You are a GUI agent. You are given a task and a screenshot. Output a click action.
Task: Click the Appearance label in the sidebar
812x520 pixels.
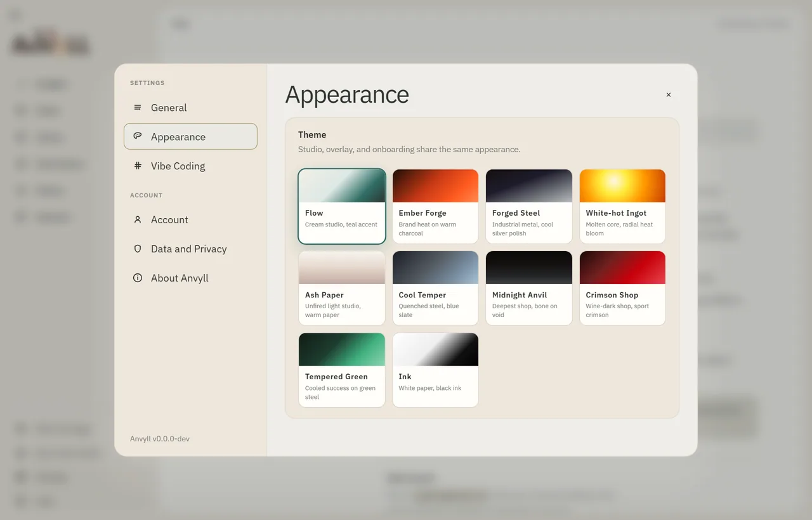pos(178,137)
